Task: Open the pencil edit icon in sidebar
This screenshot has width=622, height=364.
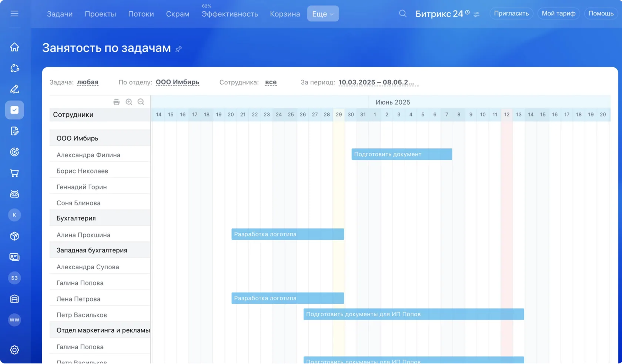Action: [14, 89]
